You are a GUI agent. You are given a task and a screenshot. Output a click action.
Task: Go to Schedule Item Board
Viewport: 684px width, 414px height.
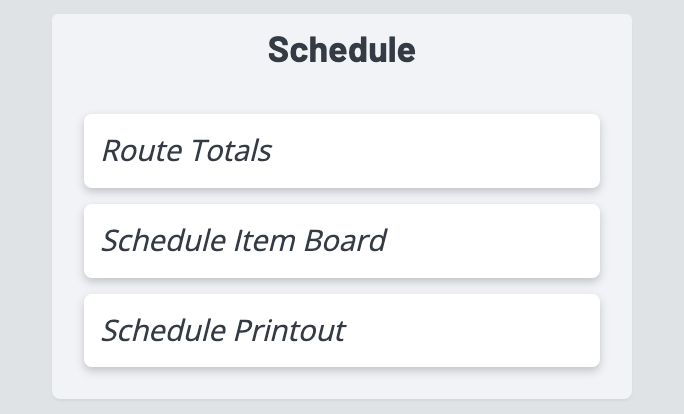(x=341, y=241)
